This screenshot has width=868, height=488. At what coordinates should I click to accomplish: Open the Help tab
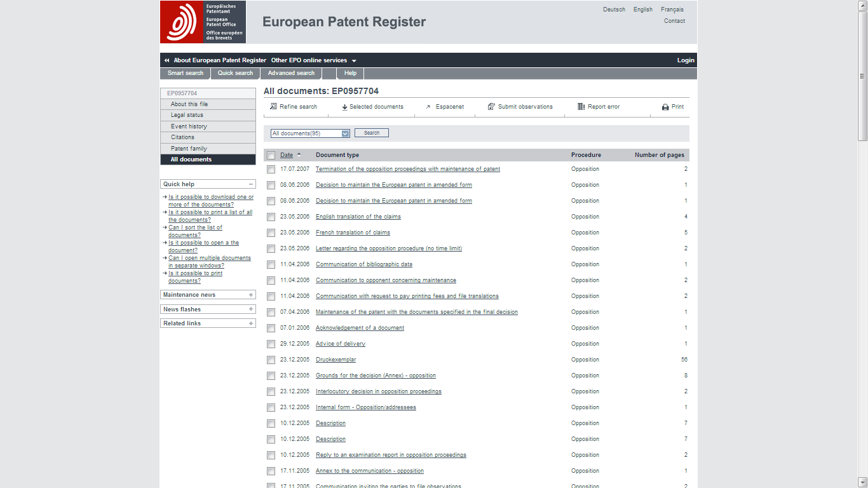[350, 73]
